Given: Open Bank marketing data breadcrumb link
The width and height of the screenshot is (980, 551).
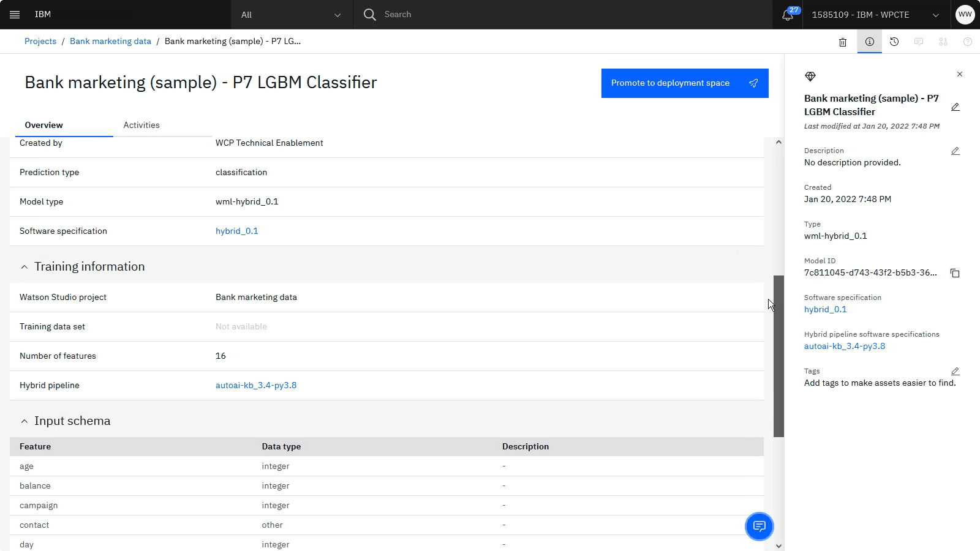Looking at the screenshot, I should pyautogui.click(x=110, y=41).
